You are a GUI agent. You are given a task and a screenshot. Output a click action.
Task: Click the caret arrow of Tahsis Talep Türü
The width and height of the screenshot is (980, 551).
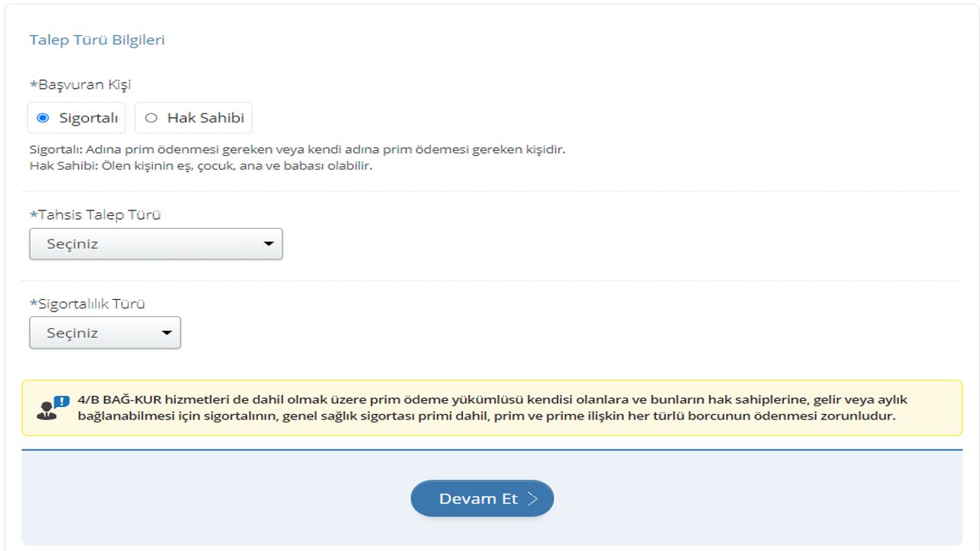(268, 244)
